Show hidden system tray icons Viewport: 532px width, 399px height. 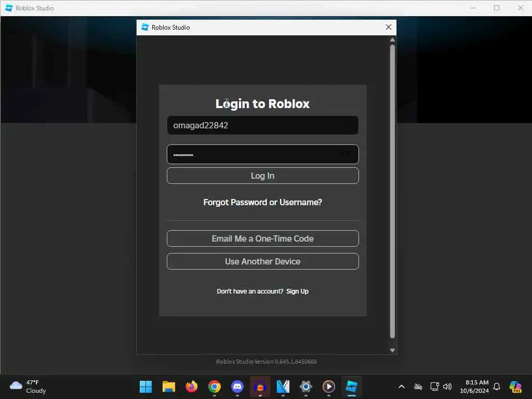point(402,387)
